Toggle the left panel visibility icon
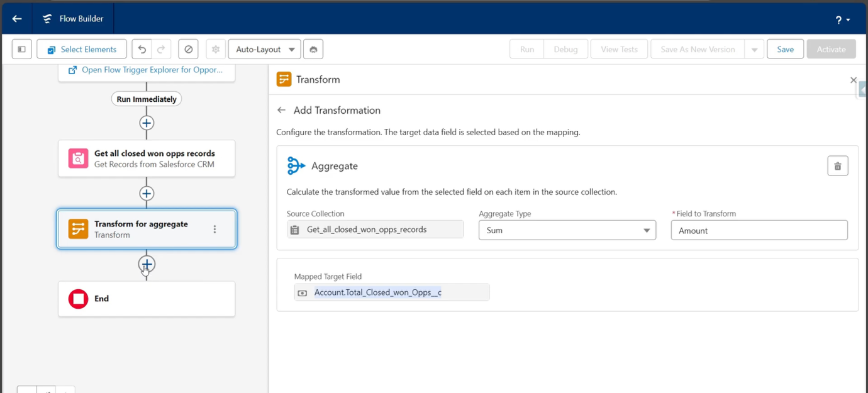Screen dimensions: 868x393 (x=21, y=49)
